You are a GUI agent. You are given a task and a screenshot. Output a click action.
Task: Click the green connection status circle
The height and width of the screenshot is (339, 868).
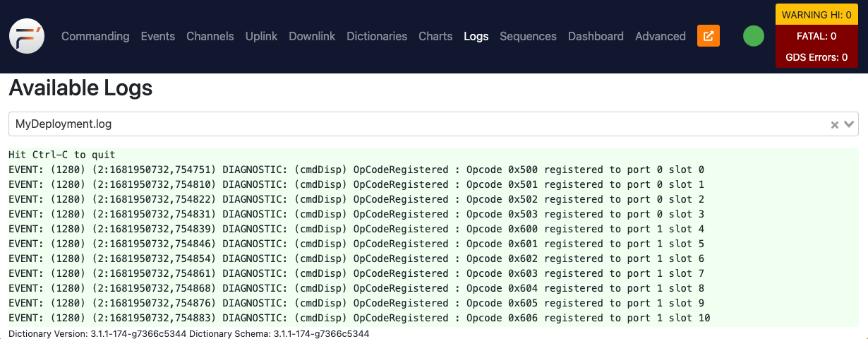pyautogui.click(x=754, y=36)
